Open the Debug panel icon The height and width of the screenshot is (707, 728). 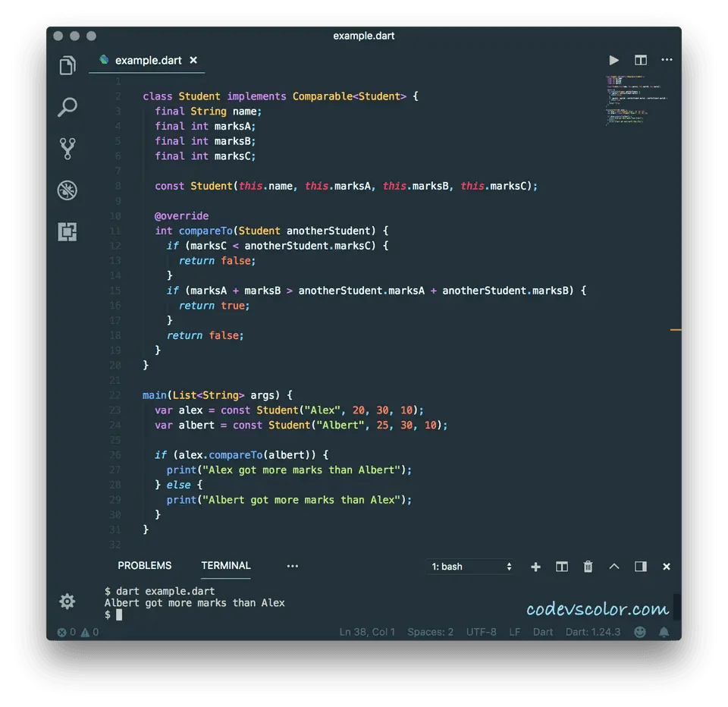point(67,190)
